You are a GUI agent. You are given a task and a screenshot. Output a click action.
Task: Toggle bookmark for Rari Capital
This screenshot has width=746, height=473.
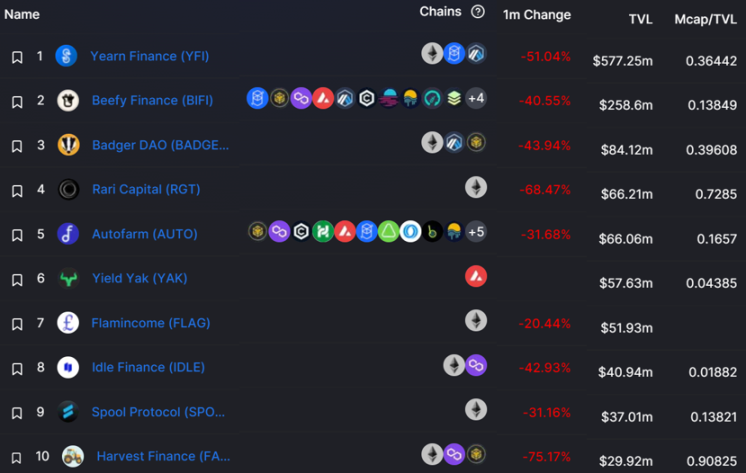click(17, 190)
